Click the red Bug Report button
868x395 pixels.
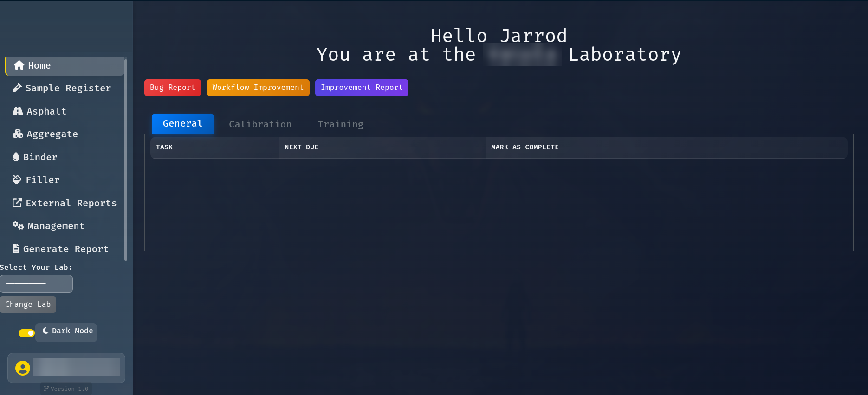pyautogui.click(x=173, y=88)
